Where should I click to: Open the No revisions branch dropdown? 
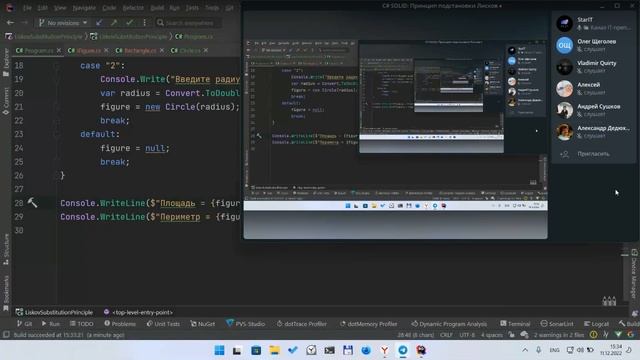point(62,22)
